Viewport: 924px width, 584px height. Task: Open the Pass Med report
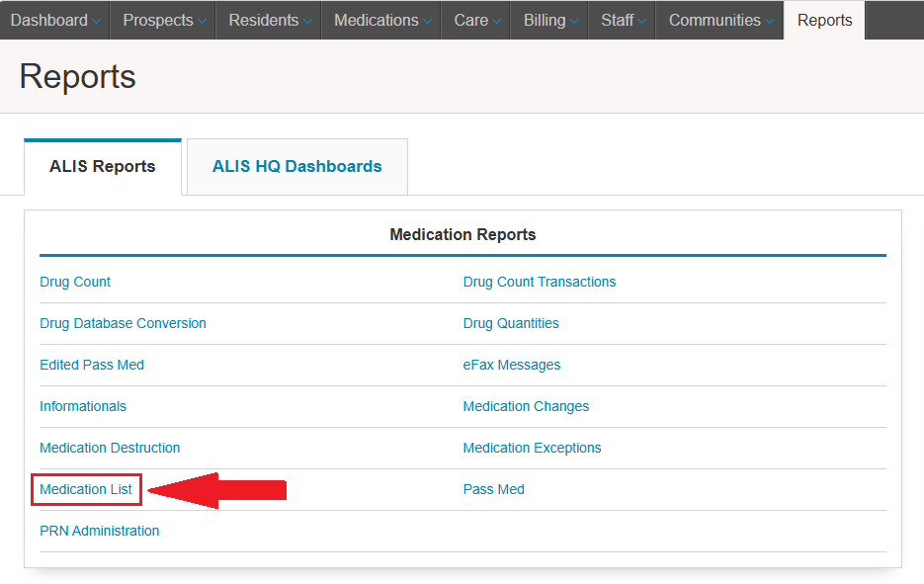[x=493, y=490]
